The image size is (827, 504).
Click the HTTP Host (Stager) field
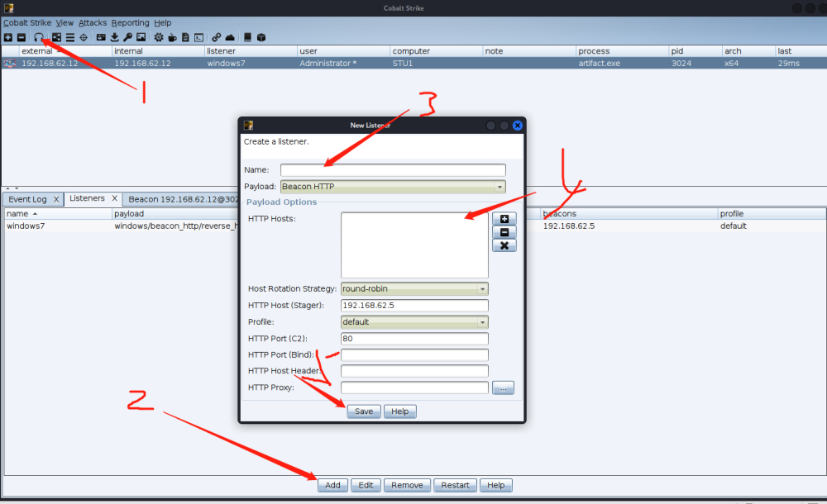click(x=414, y=305)
